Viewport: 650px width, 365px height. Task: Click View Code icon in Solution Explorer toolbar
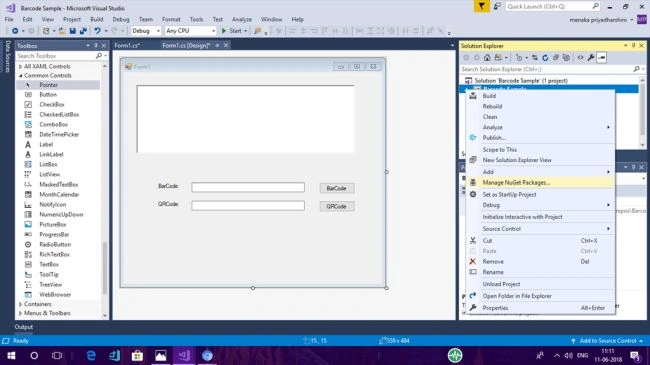click(x=580, y=58)
